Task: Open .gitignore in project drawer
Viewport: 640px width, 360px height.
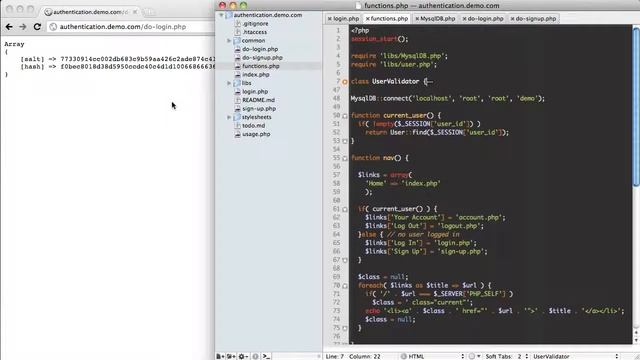Action: click(x=256, y=24)
